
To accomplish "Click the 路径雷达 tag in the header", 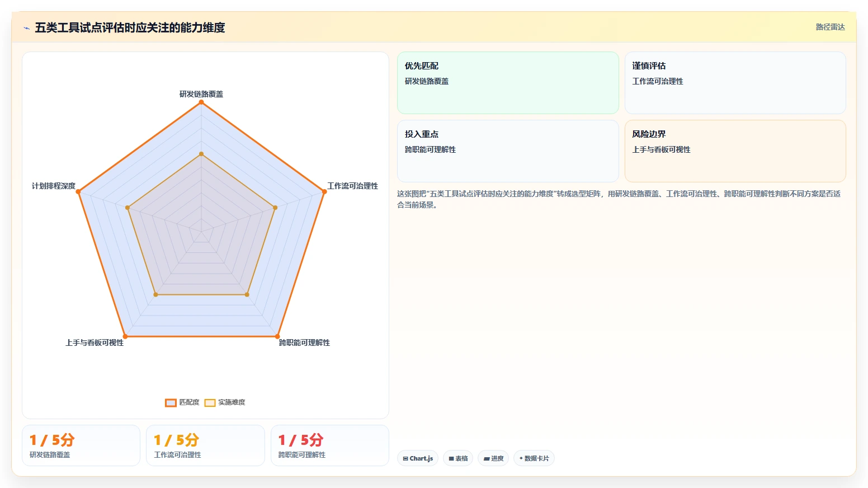I will tap(830, 27).
